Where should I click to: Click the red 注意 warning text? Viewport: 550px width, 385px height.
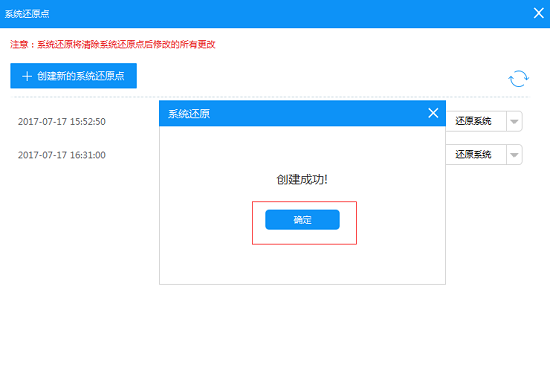click(113, 45)
